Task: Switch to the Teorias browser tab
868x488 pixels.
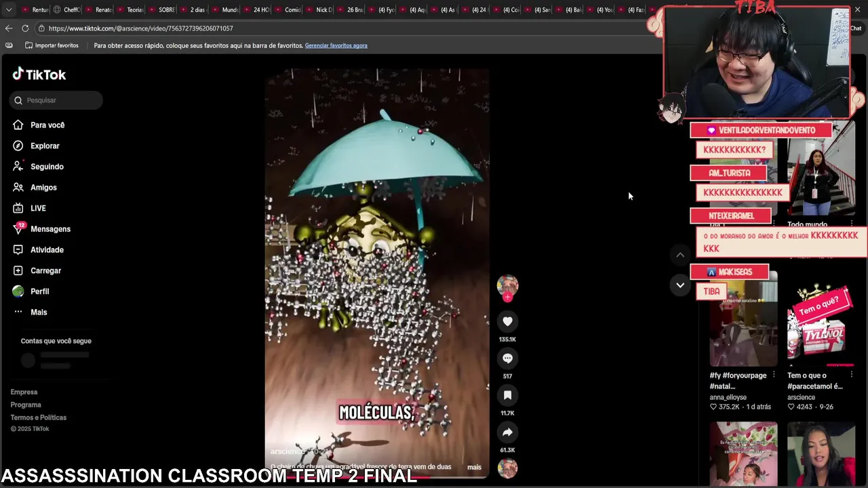Action: coord(130,9)
